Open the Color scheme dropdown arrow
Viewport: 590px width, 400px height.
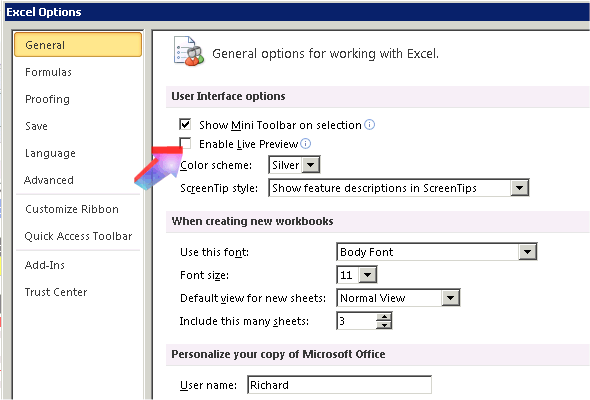coord(311,165)
